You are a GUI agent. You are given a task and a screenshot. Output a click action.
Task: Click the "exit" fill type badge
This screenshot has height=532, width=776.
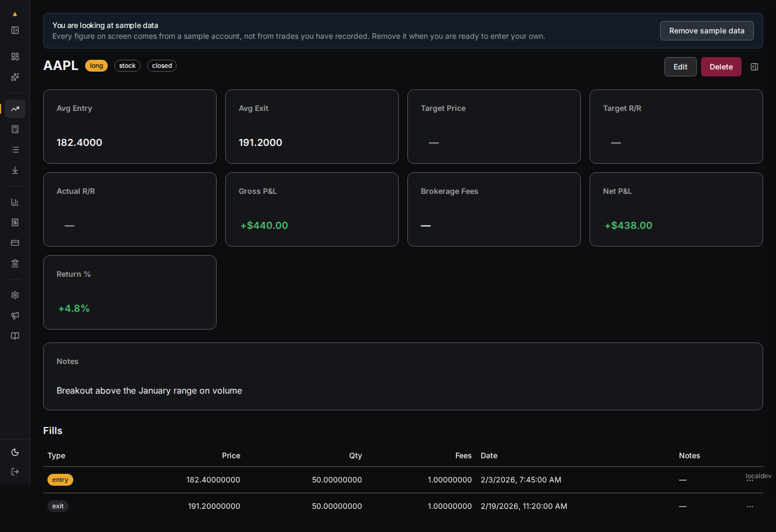[58, 506]
